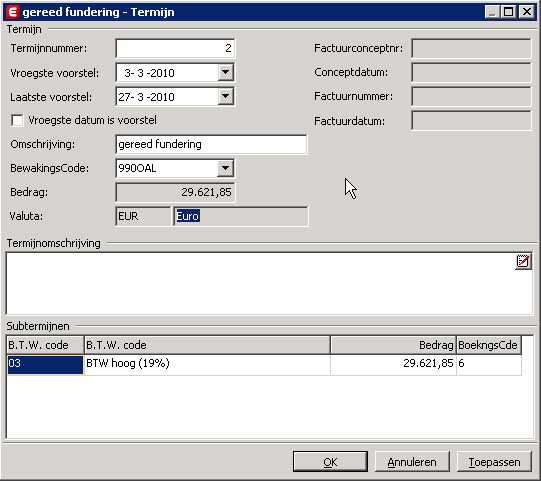Image resolution: width=541 pixels, height=481 pixels.
Task: Click into the Omschrijving text field
Action: (x=211, y=144)
